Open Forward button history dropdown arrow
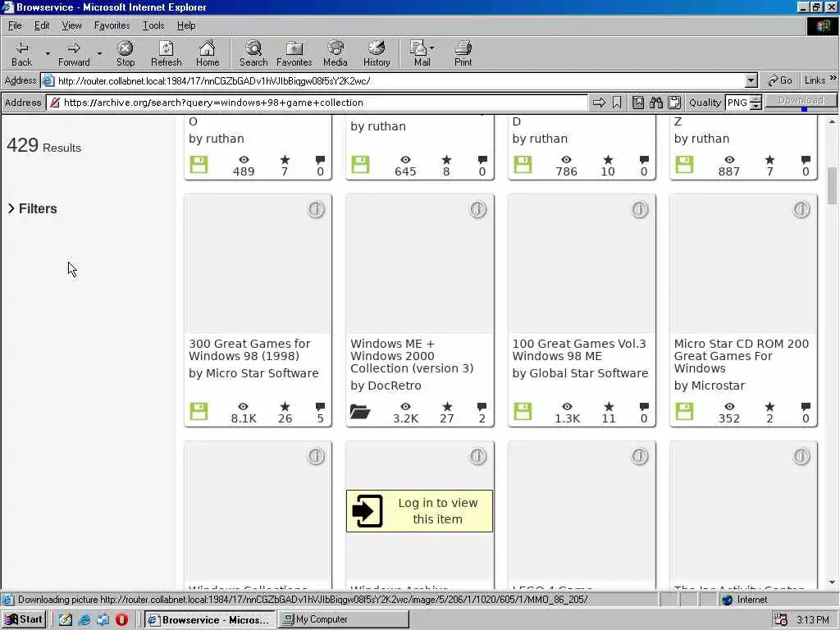 [x=99, y=54]
